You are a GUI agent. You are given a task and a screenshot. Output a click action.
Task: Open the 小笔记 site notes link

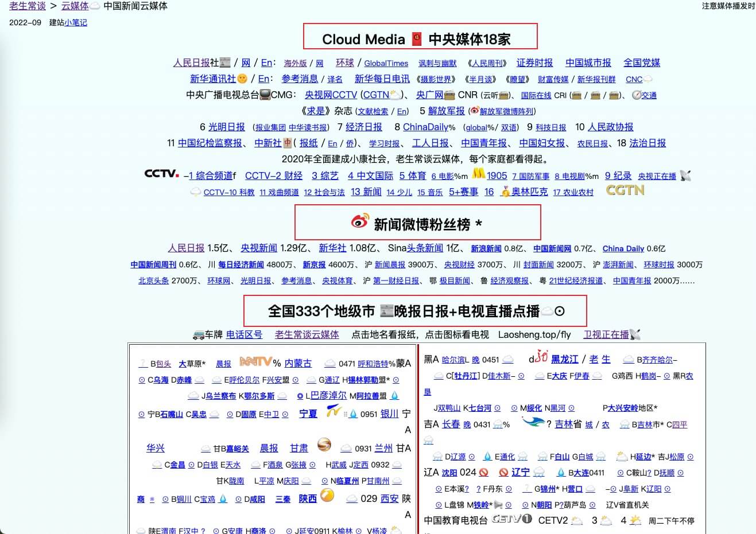coord(76,22)
